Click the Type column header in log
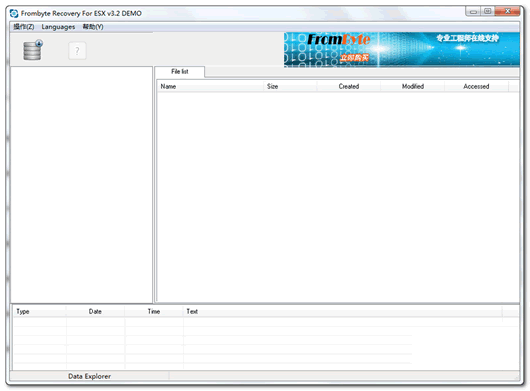The image size is (530, 391). (40, 312)
